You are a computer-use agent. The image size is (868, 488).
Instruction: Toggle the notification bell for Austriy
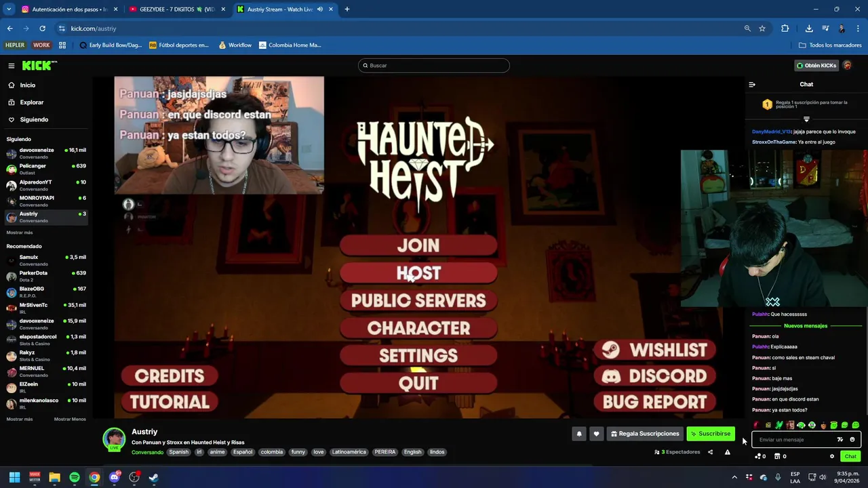579,434
